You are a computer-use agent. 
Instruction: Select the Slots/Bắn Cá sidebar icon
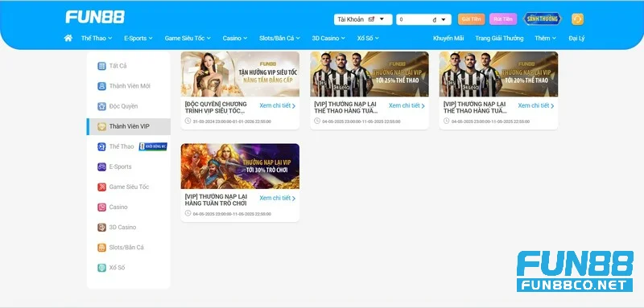[102, 248]
